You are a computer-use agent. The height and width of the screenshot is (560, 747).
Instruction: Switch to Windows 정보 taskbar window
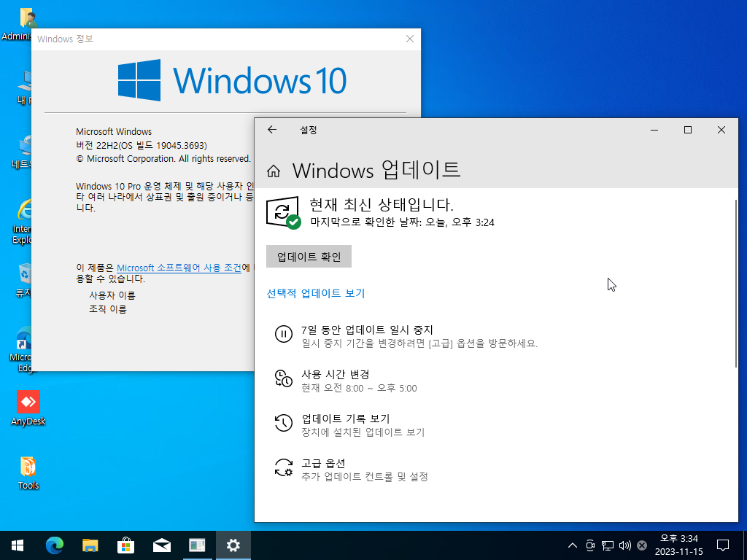pos(197,545)
